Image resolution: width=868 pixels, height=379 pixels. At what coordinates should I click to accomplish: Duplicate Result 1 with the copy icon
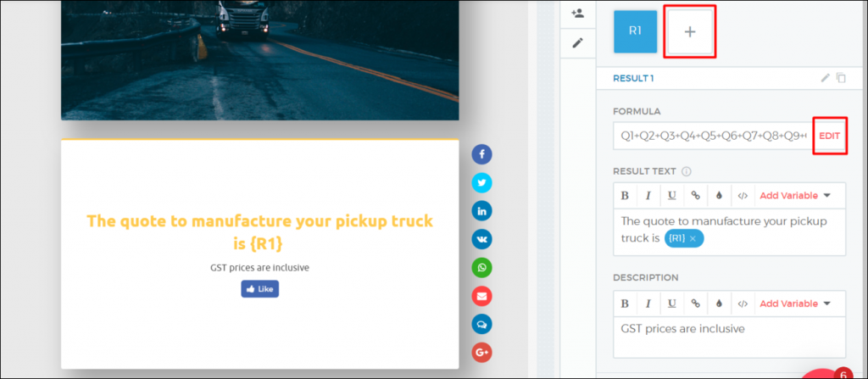click(x=841, y=78)
